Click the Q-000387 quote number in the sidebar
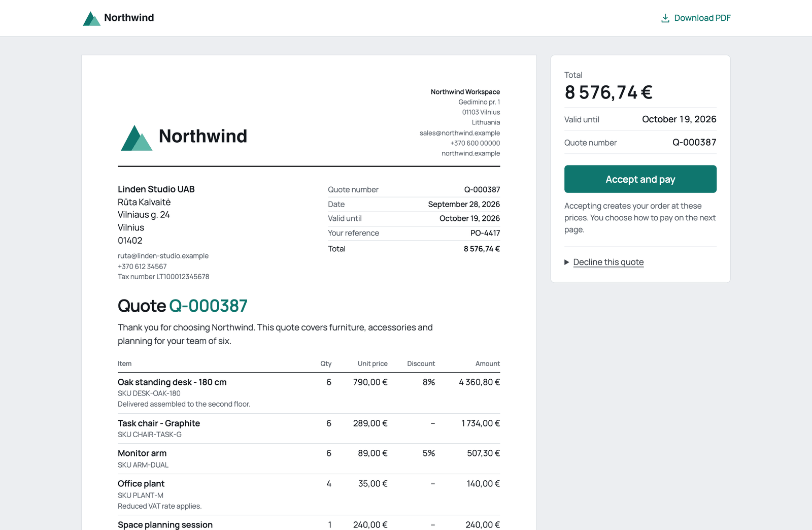This screenshot has width=812, height=530. [x=694, y=143]
